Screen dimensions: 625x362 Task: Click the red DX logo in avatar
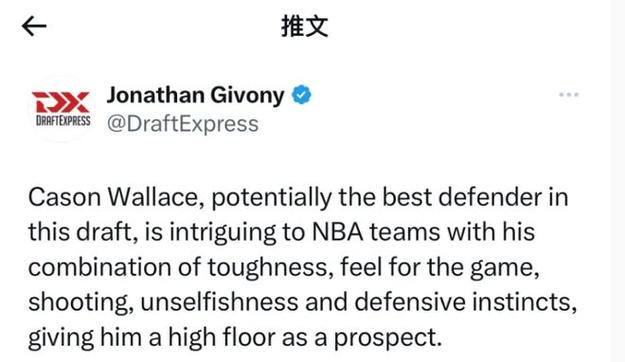61,102
